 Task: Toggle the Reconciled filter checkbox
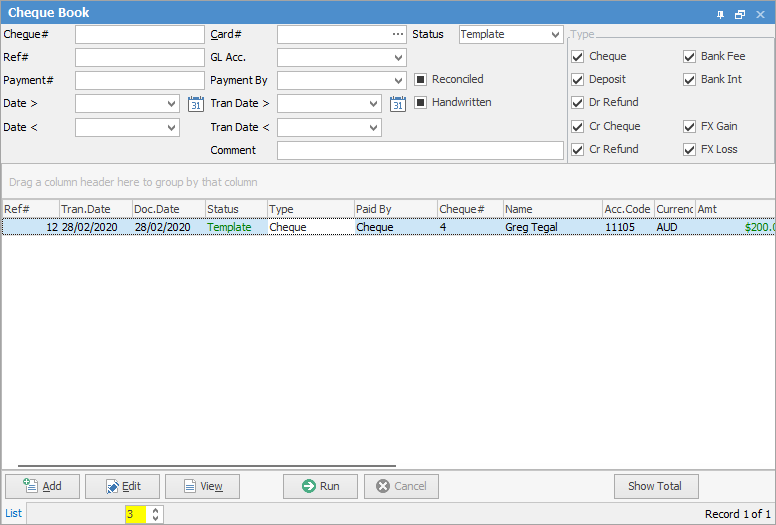point(420,79)
